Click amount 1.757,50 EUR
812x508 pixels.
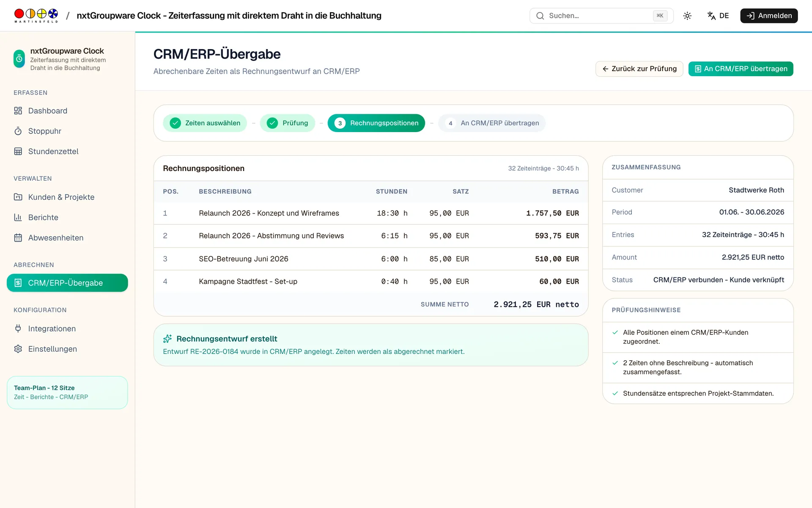click(x=552, y=213)
